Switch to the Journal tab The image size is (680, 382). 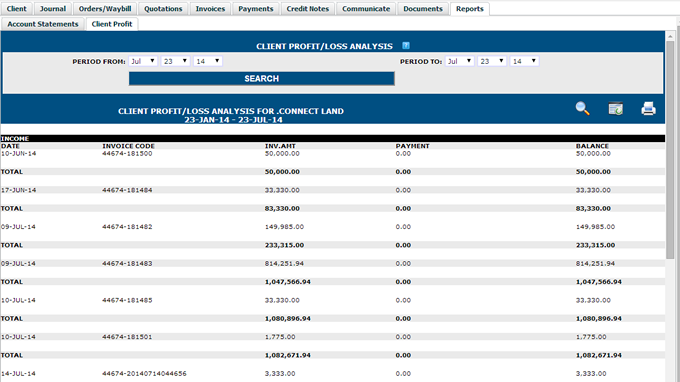(x=53, y=9)
